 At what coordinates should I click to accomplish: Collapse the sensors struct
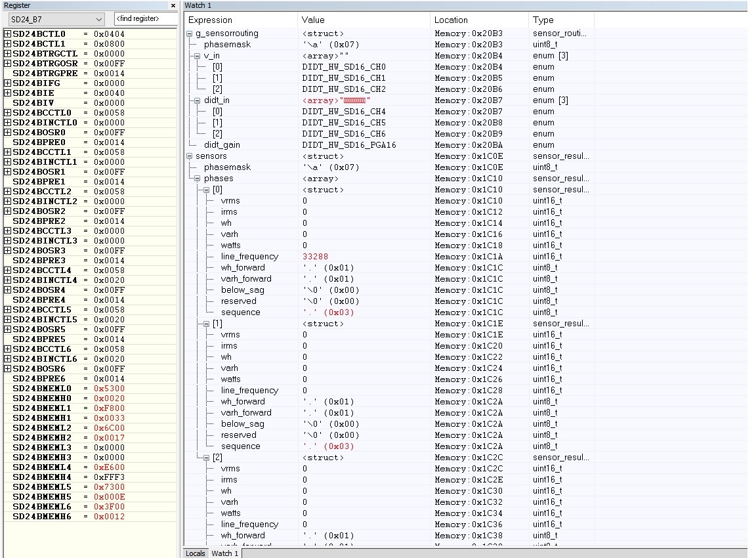[x=190, y=156]
